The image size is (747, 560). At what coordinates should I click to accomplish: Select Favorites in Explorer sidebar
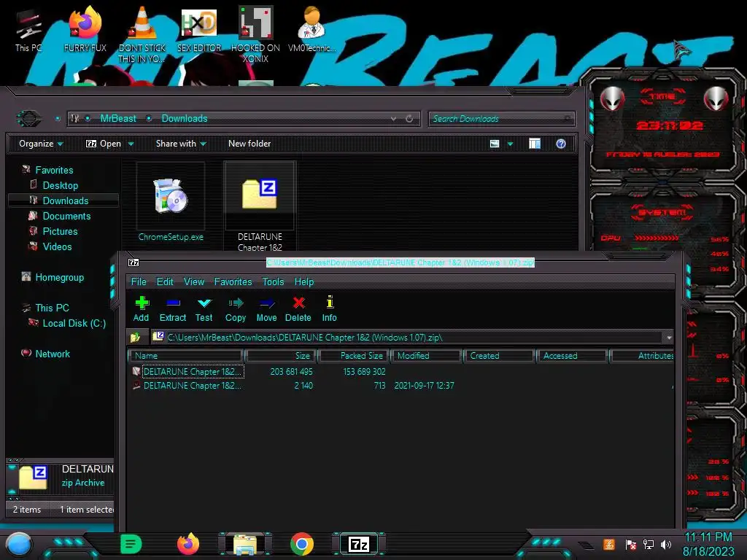[x=54, y=170]
